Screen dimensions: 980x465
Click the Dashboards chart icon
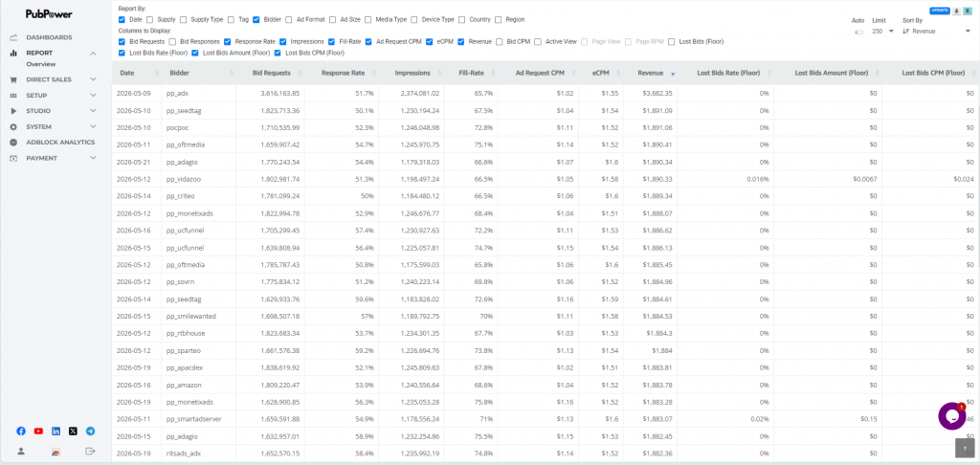click(13, 37)
